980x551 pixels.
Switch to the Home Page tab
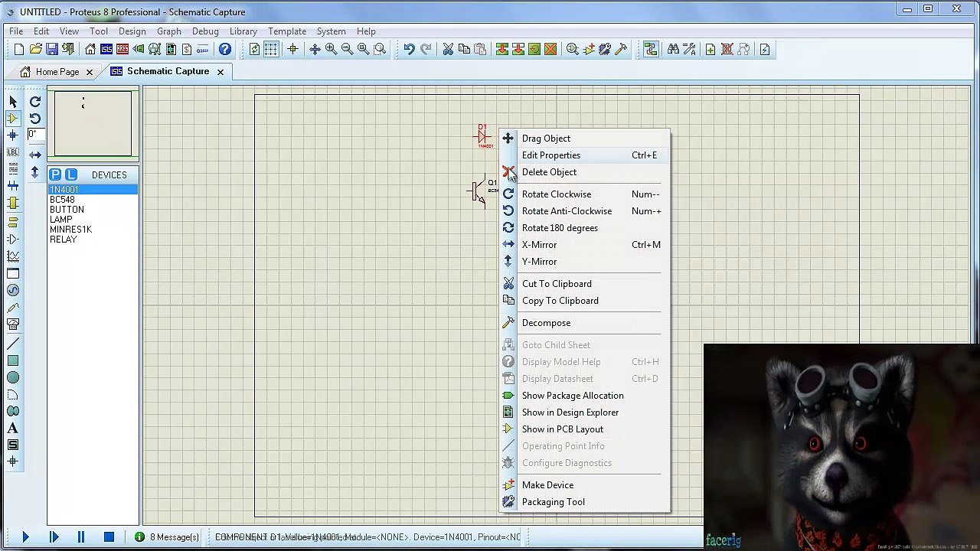click(x=57, y=72)
